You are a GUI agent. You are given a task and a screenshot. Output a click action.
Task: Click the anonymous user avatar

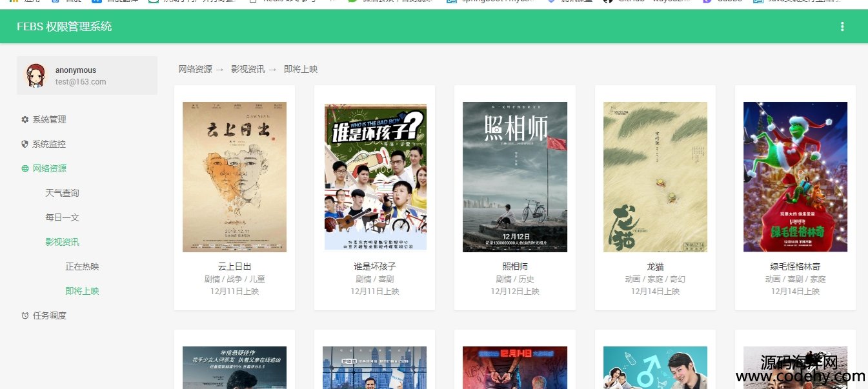point(35,75)
